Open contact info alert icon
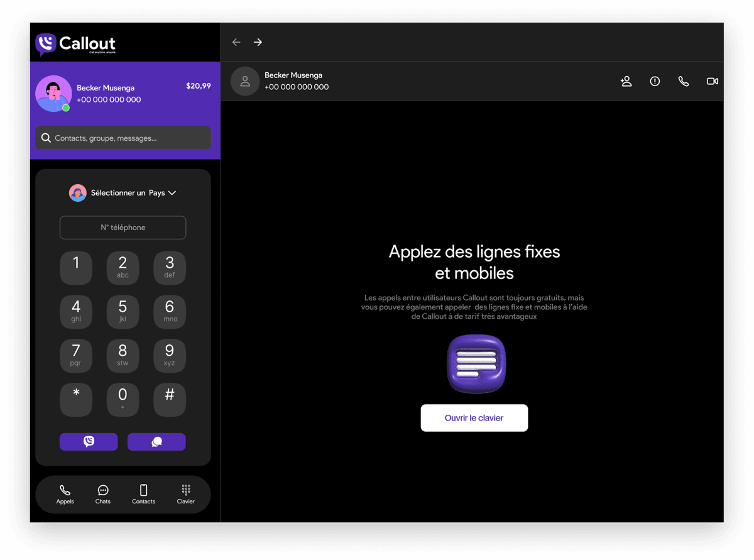 655,81
